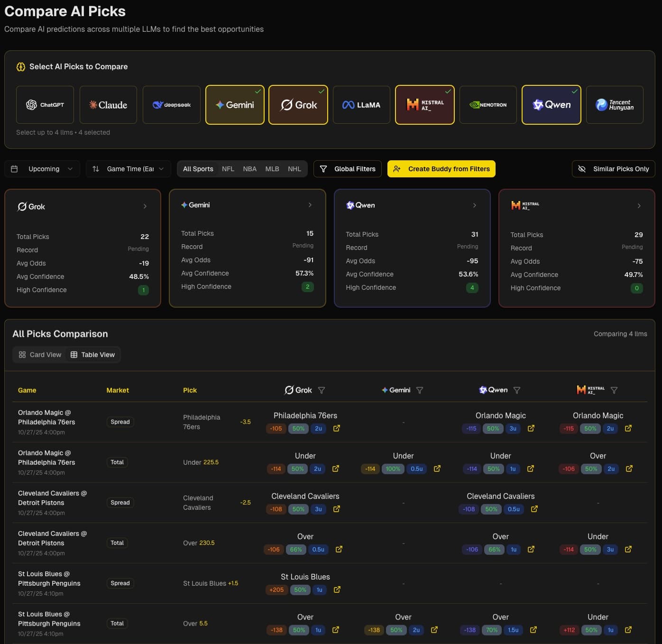Viewport: 662px width, 644px height.
Task: Click the Create Buddy from Filters button
Action: (441, 169)
